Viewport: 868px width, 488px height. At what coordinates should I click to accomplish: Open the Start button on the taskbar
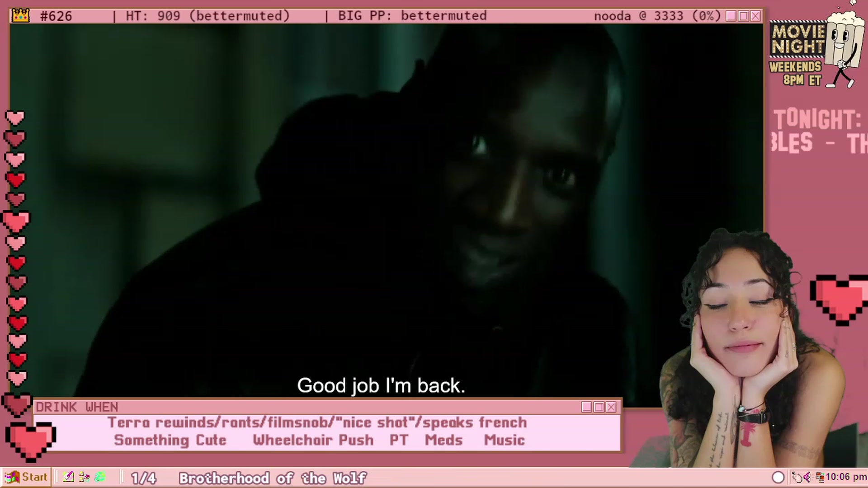pos(26,477)
